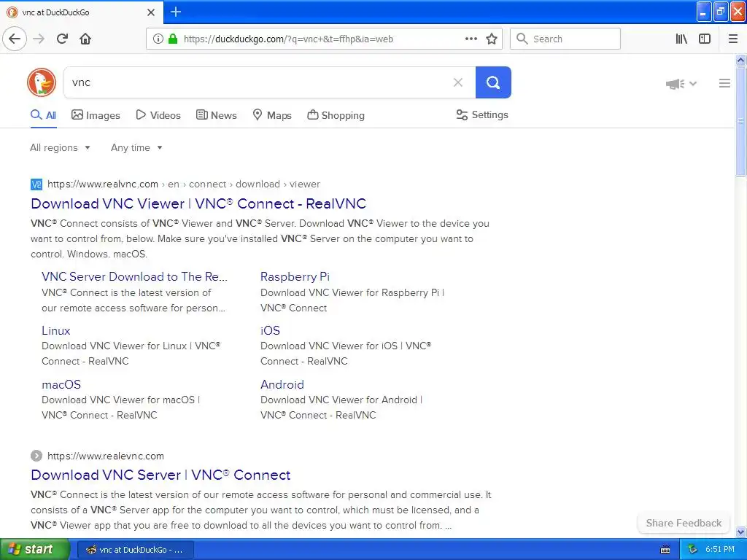This screenshot has height=560, width=747.
Task: Open DuckDuckGo side hamburger menu
Action: pos(724,83)
